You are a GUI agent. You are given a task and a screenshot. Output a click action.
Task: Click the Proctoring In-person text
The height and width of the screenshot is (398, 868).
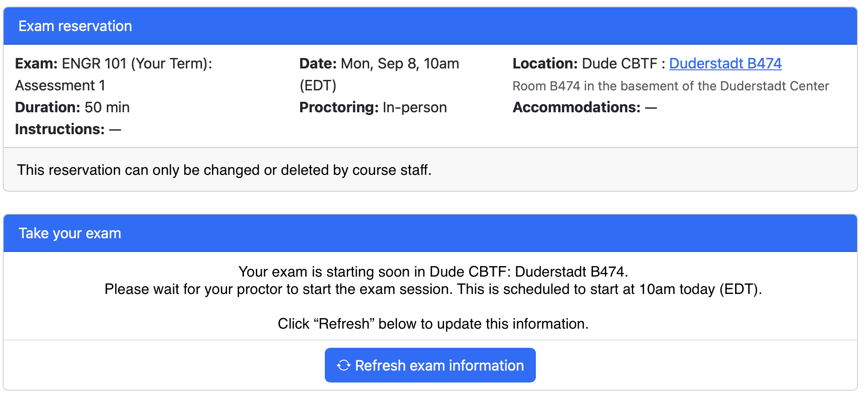coord(373,107)
